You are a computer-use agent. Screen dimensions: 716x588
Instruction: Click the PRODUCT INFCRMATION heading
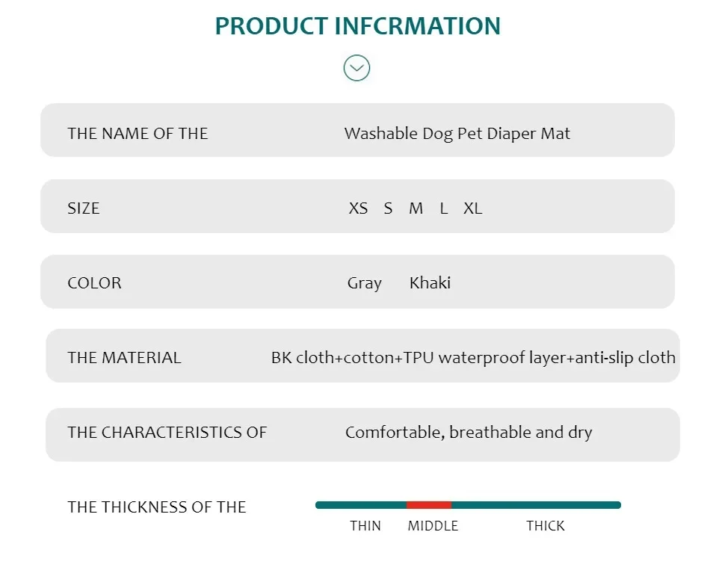tap(357, 26)
